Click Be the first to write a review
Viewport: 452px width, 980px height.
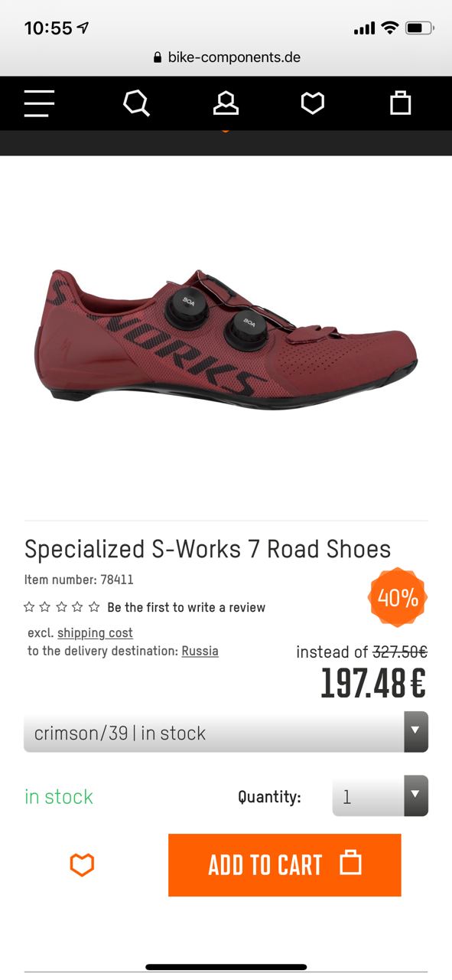click(x=186, y=607)
